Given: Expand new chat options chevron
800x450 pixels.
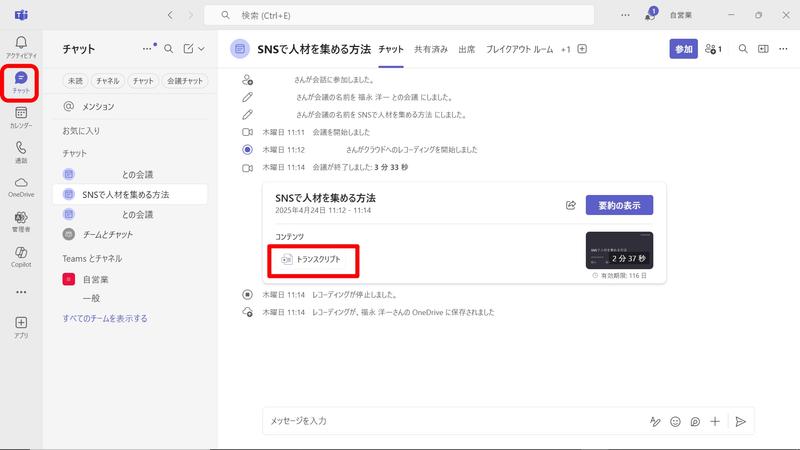Looking at the screenshot, I should click(x=202, y=49).
